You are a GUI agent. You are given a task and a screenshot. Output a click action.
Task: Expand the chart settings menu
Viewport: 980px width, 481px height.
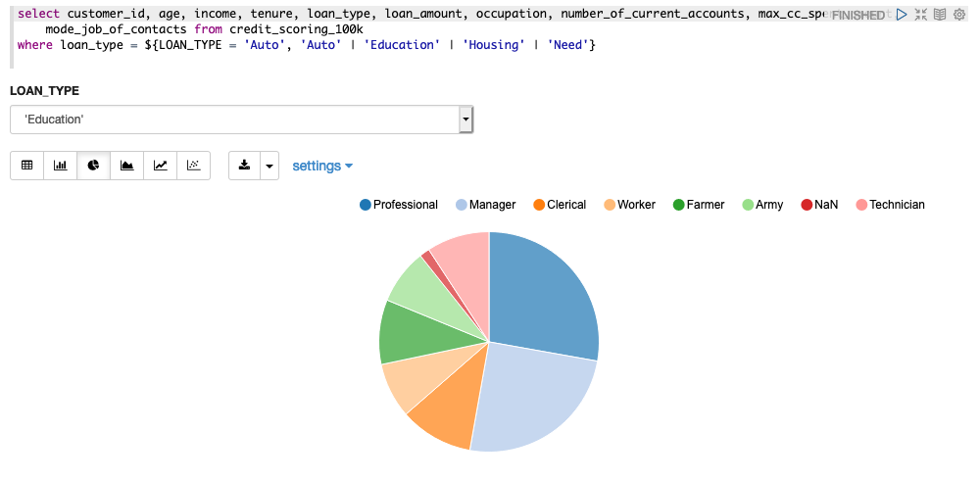point(322,166)
